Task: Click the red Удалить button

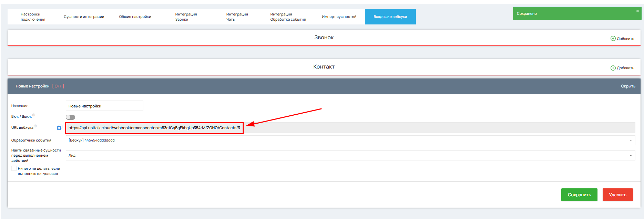Action: pyautogui.click(x=617, y=195)
